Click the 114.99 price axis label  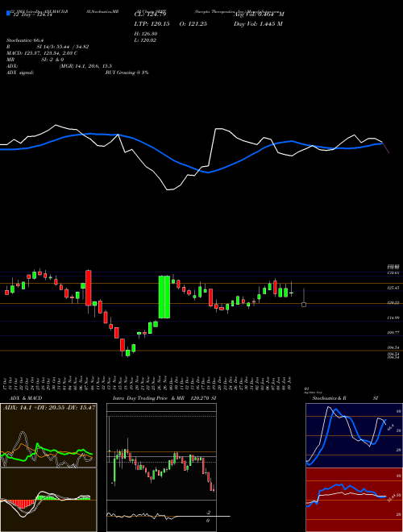(393, 318)
